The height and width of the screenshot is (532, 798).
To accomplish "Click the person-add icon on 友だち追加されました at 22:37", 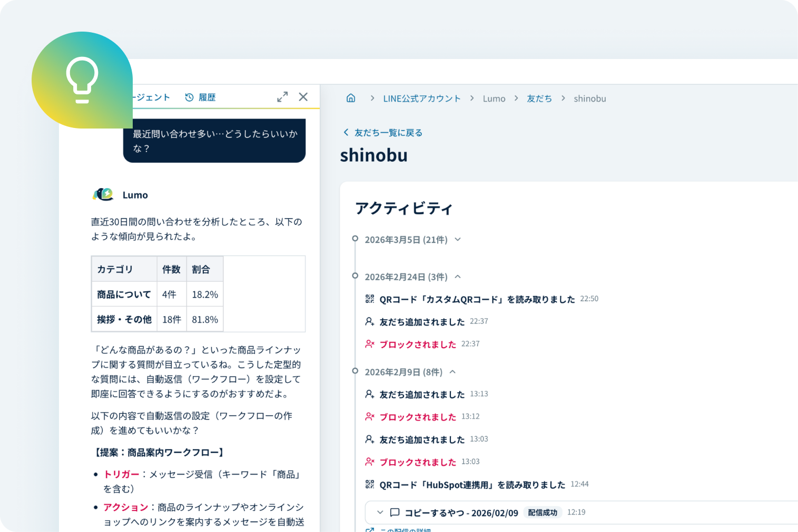I will click(x=369, y=321).
